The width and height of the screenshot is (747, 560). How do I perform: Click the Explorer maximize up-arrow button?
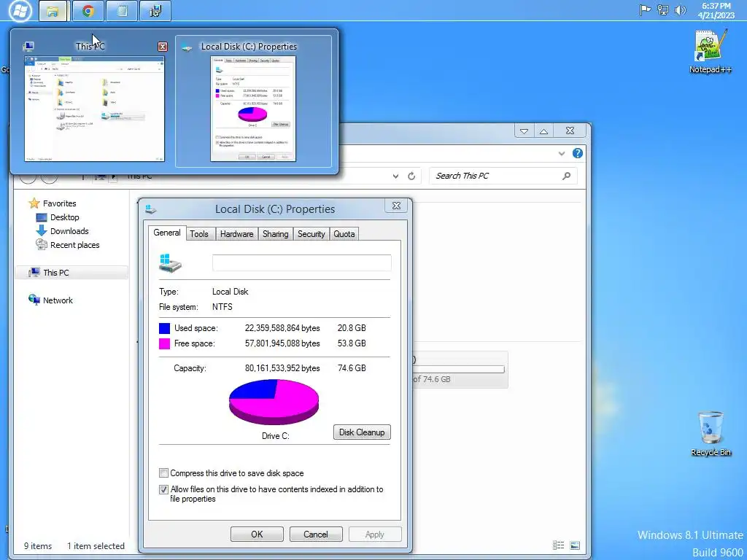pyautogui.click(x=543, y=131)
